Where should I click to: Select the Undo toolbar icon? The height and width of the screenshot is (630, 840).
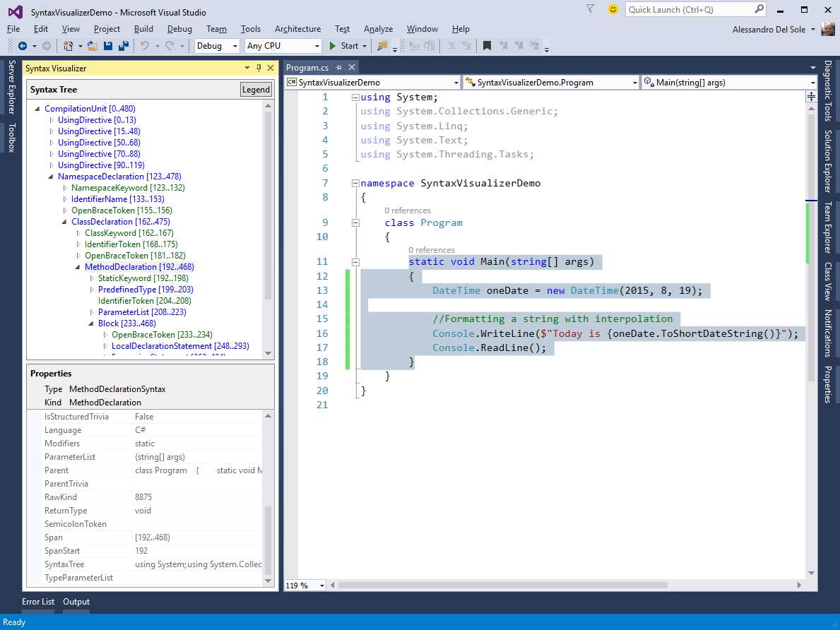[143, 45]
